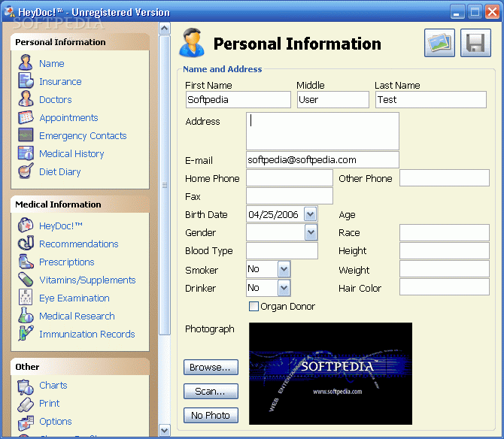Click the Emergency Contacts monitor icon

point(26,135)
